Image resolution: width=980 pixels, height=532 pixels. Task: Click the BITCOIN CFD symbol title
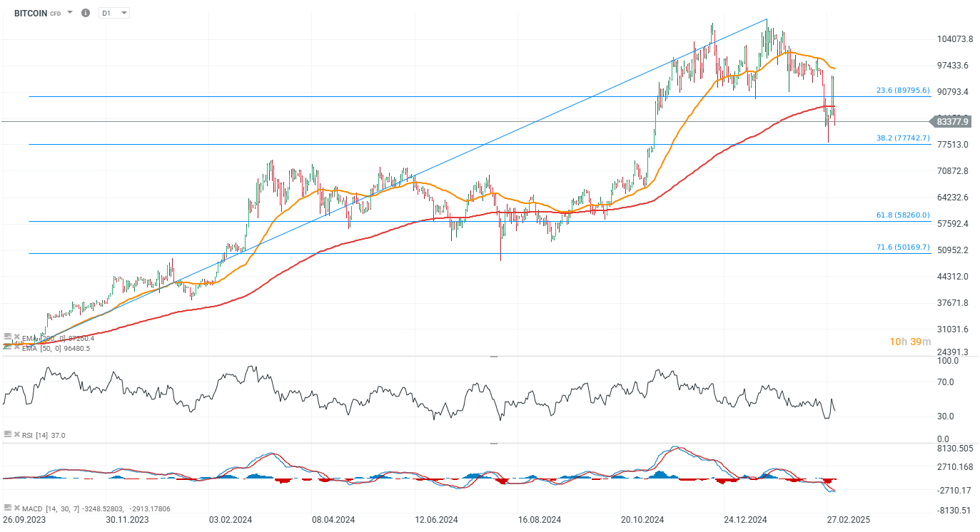tap(37, 13)
